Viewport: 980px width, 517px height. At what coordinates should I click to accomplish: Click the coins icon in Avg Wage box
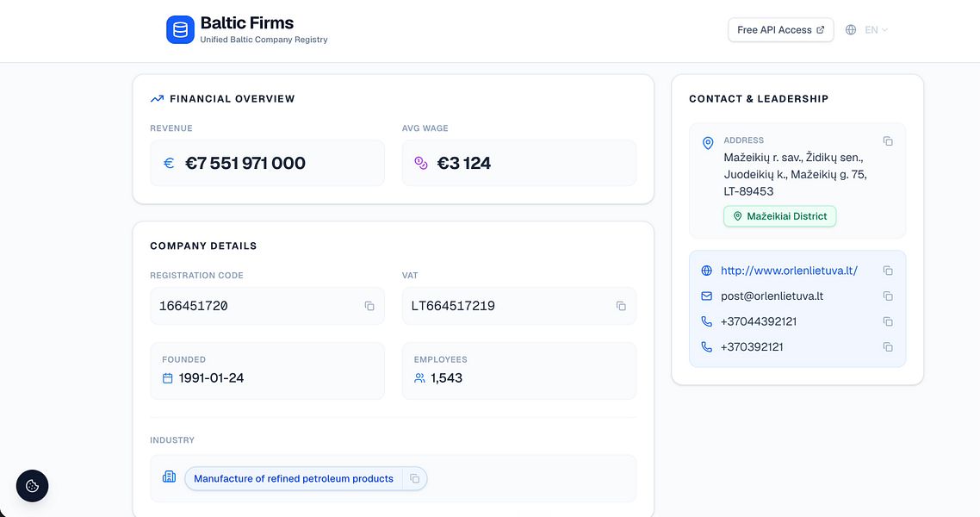click(421, 163)
